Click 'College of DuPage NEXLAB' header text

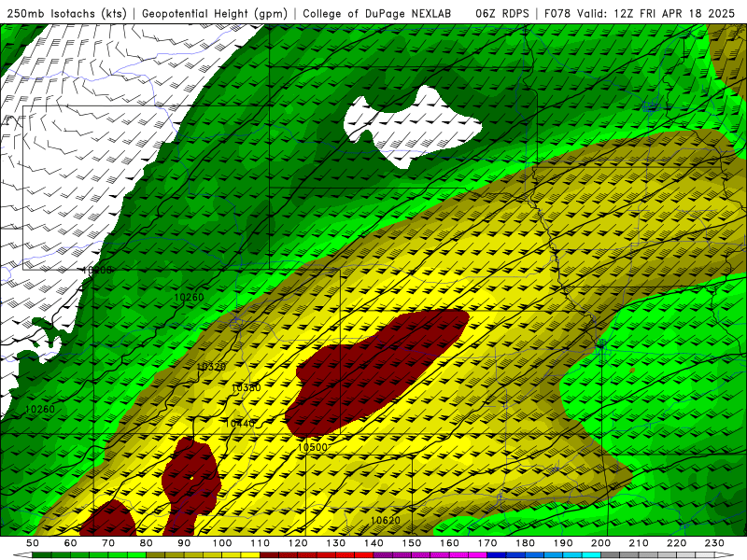pyautogui.click(x=377, y=13)
